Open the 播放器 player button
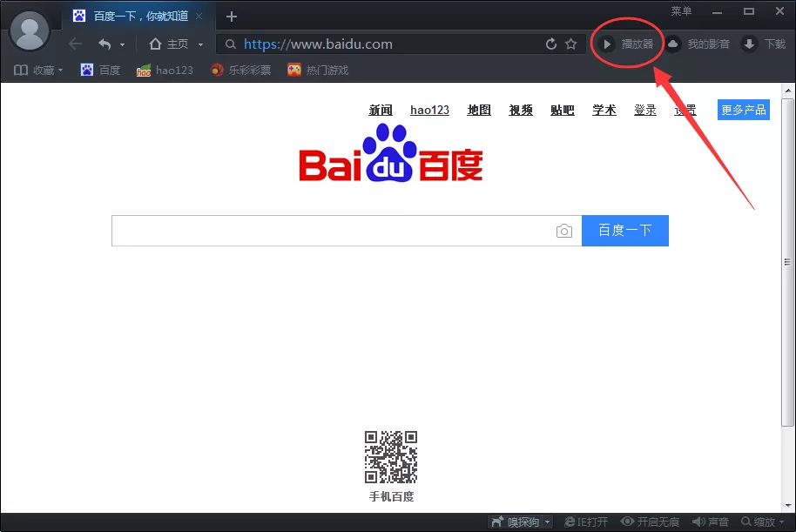 [627, 44]
